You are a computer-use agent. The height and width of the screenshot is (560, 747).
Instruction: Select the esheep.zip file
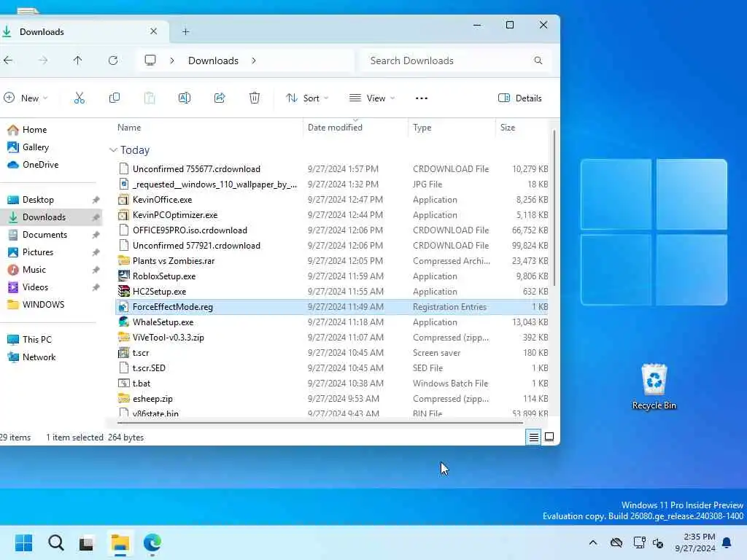click(x=332, y=399)
